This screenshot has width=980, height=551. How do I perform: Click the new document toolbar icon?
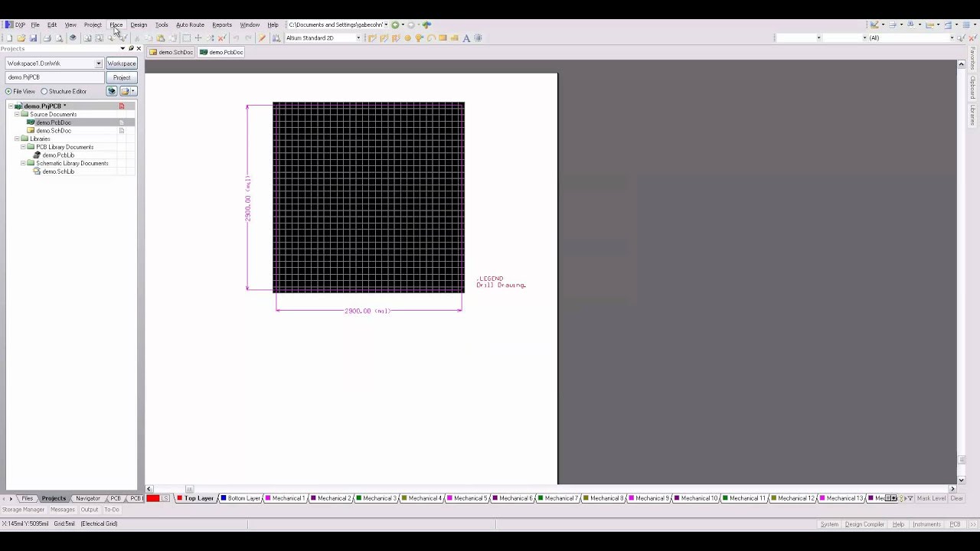click(8, 37)
